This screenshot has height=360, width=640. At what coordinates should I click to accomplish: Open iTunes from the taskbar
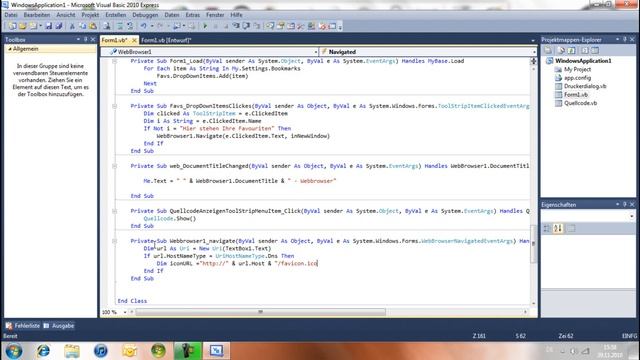click(100, 351)
